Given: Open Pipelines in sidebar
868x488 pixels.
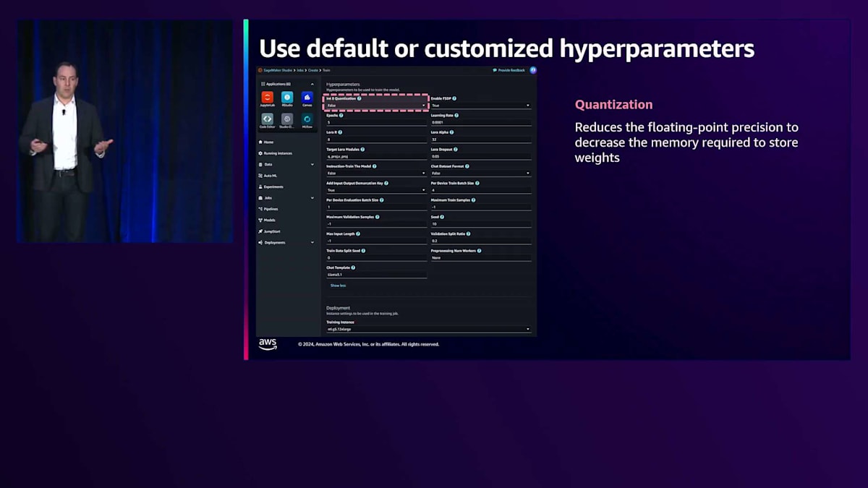Looking at the screenshot, I should [x=268, y=209].
